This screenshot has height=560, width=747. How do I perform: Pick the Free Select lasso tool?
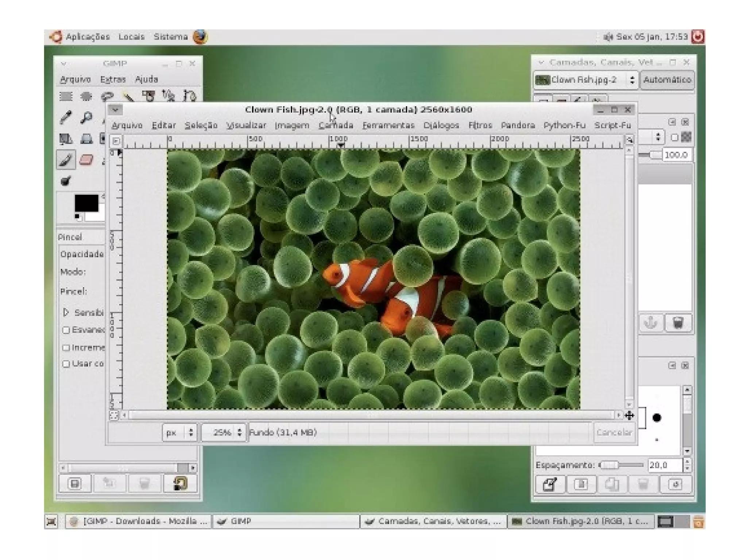point(107,96)
